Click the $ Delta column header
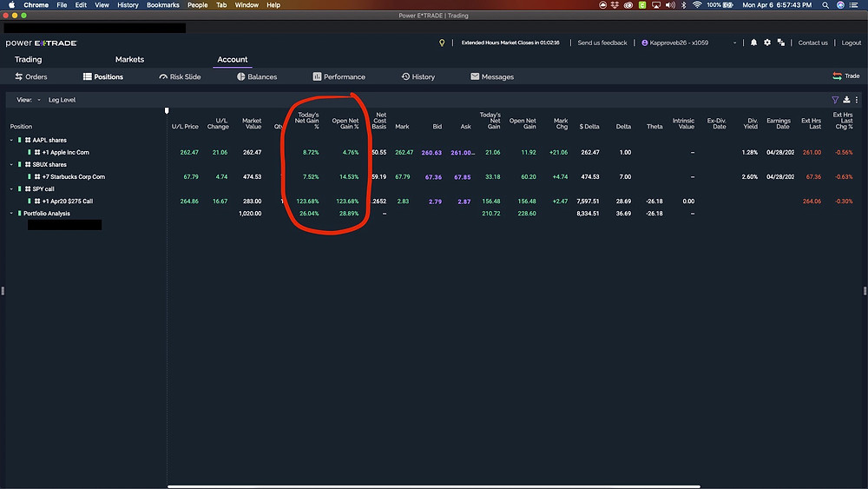Image resolution: width=868 pixels, height=489 pixels. [589, 126]
